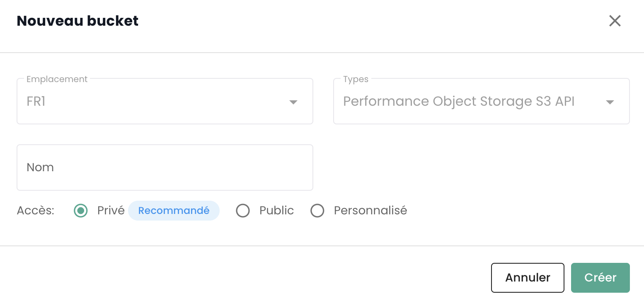Click the Personnalisé label text
Screen dimensions: 644x301
370,211
